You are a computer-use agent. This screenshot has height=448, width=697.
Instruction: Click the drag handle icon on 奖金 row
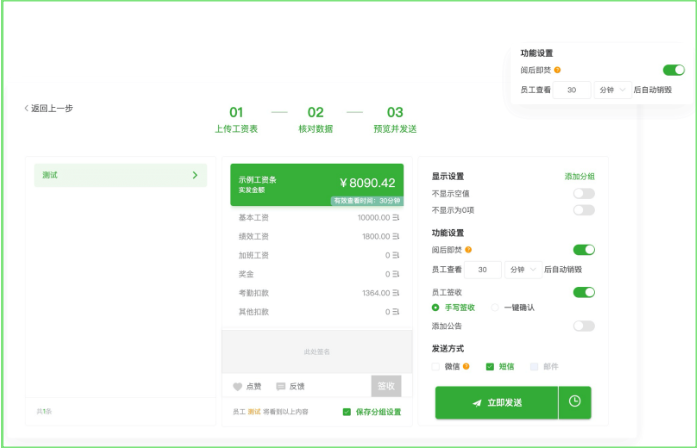click(x=396, y=274)
